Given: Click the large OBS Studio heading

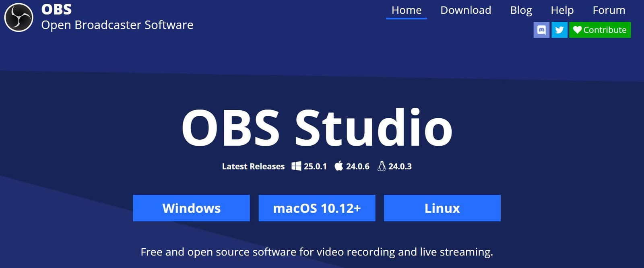Looking at the screenshot, I should tap(317, 127).
